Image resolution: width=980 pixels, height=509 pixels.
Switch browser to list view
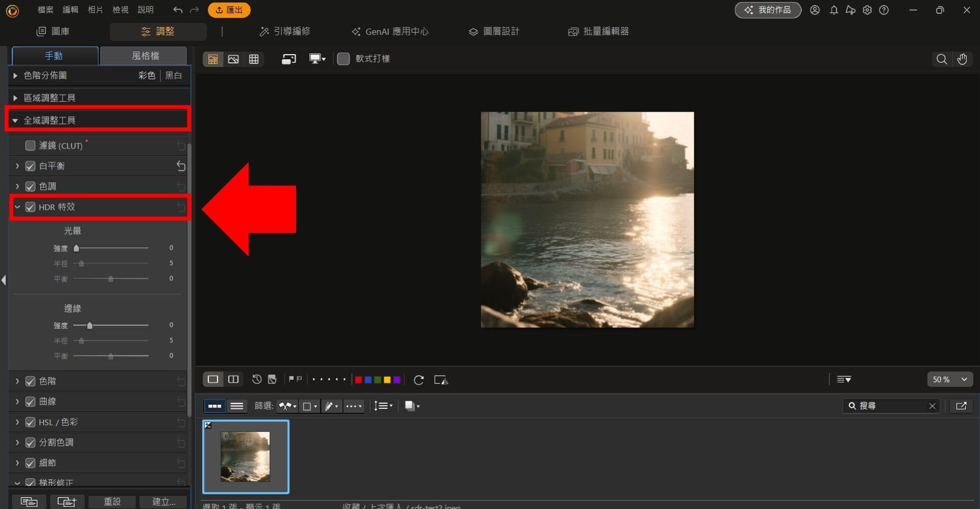[x=237, y=406]
